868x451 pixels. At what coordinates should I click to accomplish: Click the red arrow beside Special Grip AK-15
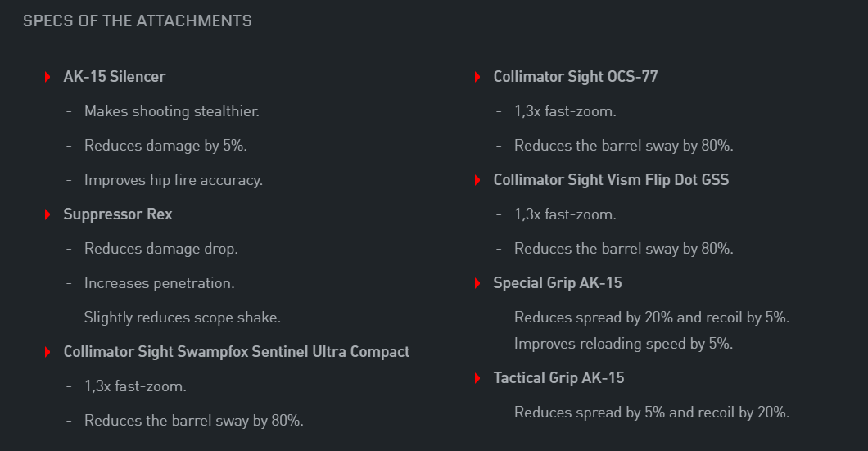[477, 283]
